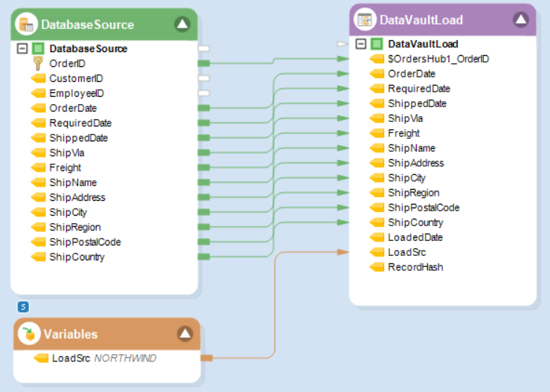550x392 pixels.
Task: Select the RecordHash field in DataVaultLoad
Action: pos(415,267)
